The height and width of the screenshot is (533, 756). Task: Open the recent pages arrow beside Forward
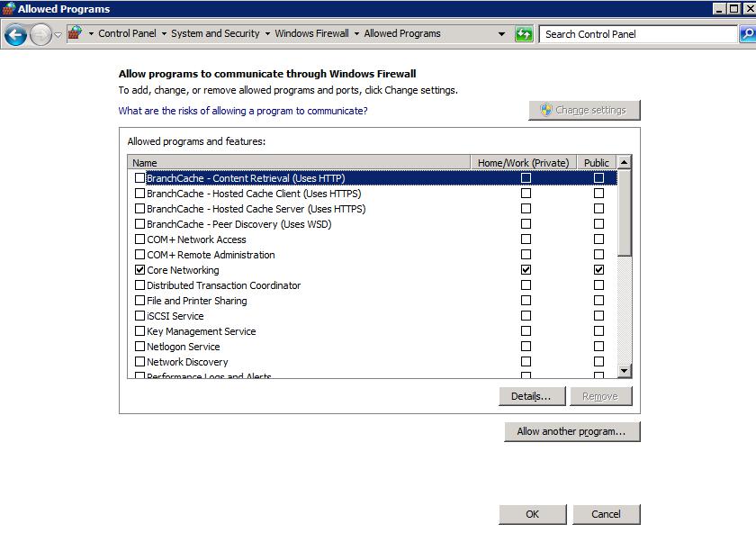[x=58, y=35]
